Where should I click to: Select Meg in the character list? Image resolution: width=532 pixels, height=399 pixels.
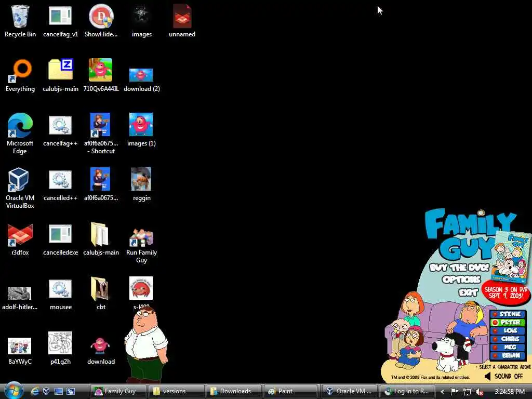507,347
